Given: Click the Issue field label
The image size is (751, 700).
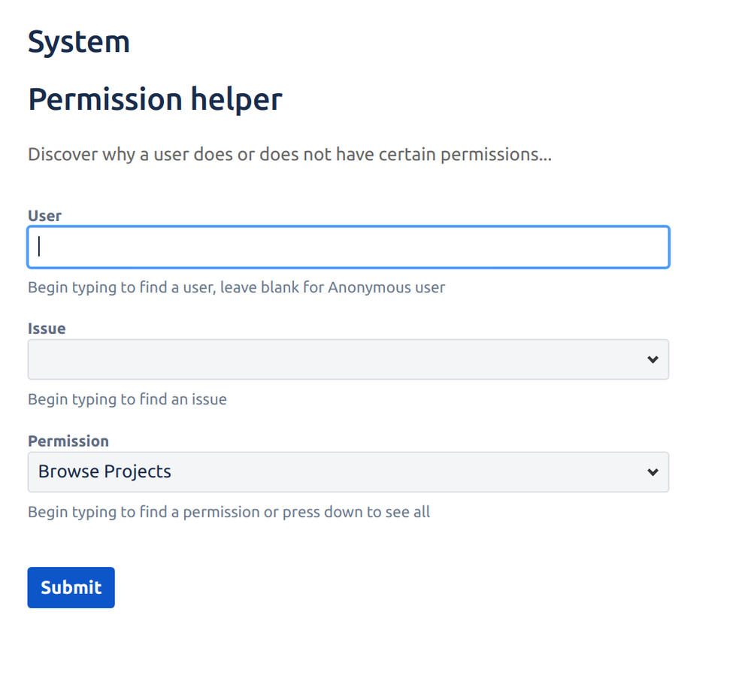Looking at the screenshot, I should point(47,329).
